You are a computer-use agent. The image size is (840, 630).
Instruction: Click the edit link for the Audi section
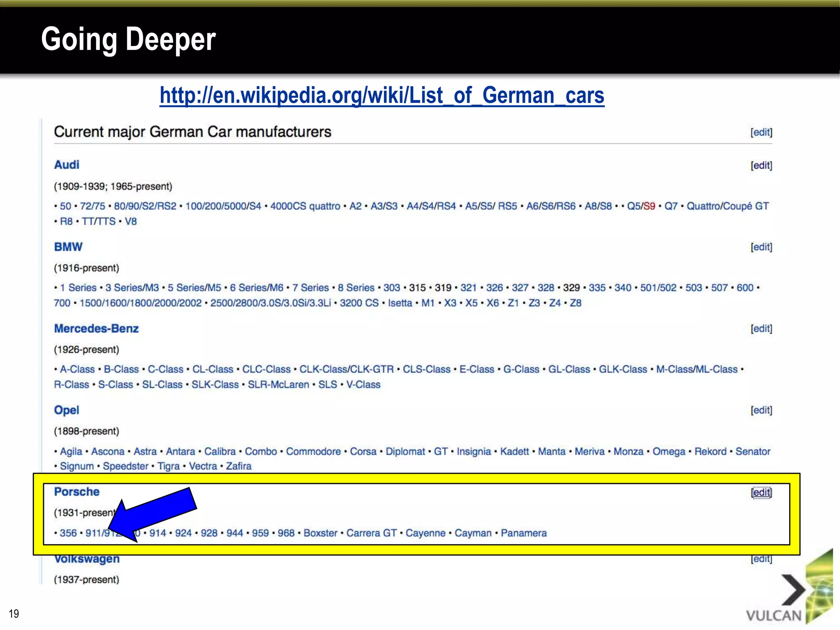pyautogui.click(x=761, y=165)
